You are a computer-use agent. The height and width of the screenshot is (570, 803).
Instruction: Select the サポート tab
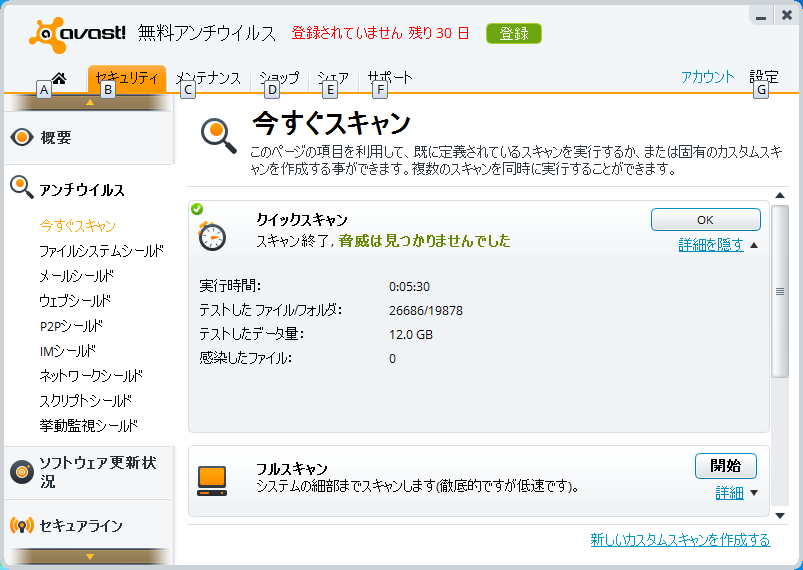point(390,78)
